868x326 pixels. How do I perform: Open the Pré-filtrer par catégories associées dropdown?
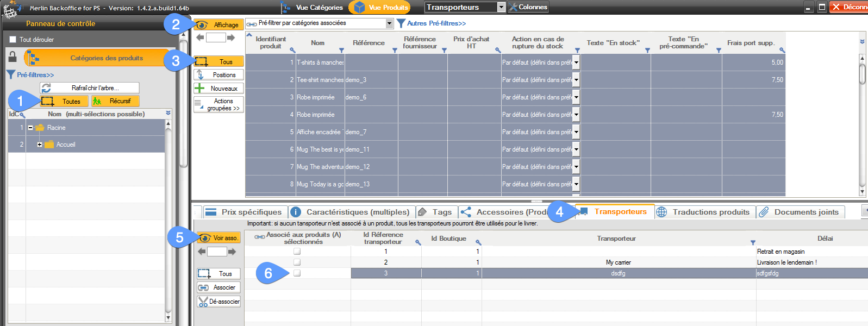coord(389,23)
